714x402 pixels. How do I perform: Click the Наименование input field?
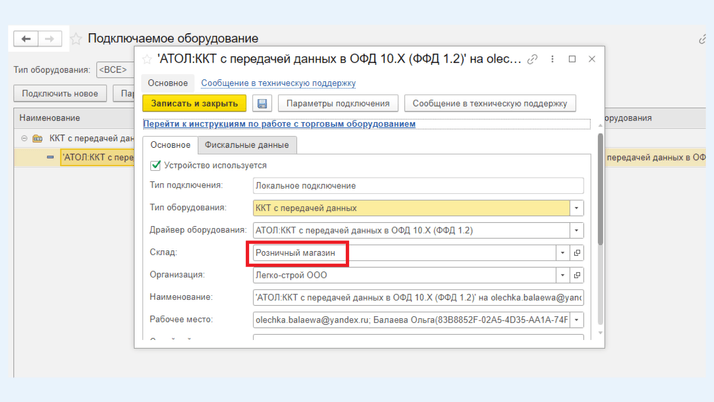tap(418, 297)
